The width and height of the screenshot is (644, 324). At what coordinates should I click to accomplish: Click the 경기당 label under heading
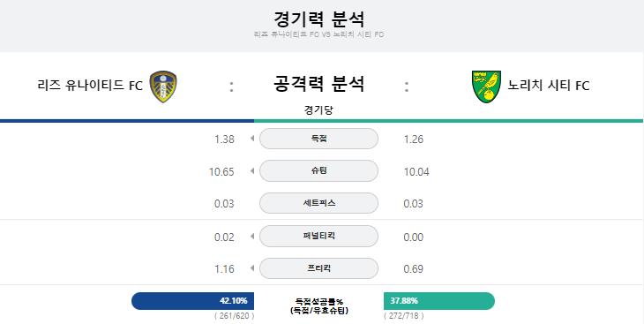(x=318, y=109)
